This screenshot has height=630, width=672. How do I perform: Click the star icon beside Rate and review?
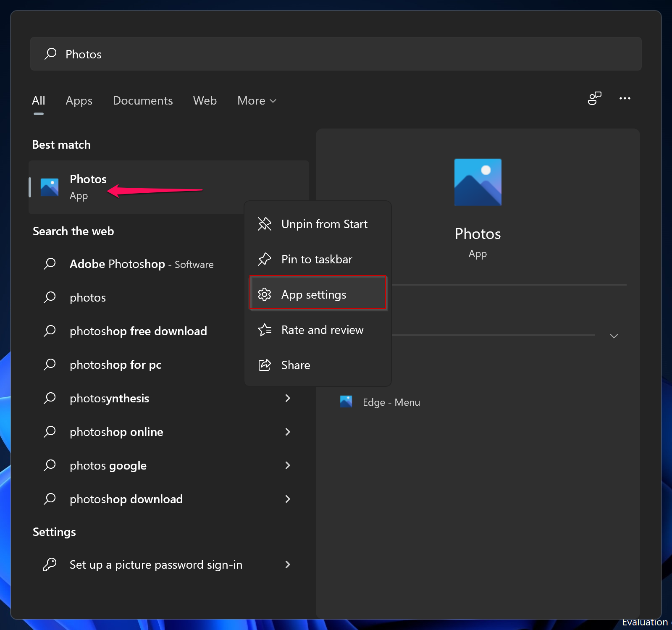pos(265,330)
